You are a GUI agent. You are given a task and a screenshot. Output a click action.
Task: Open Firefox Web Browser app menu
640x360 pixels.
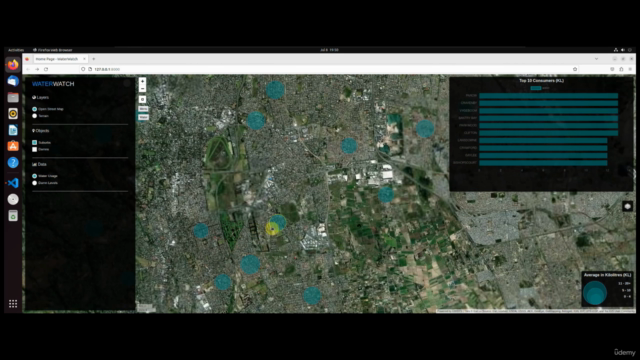(53, 50)
